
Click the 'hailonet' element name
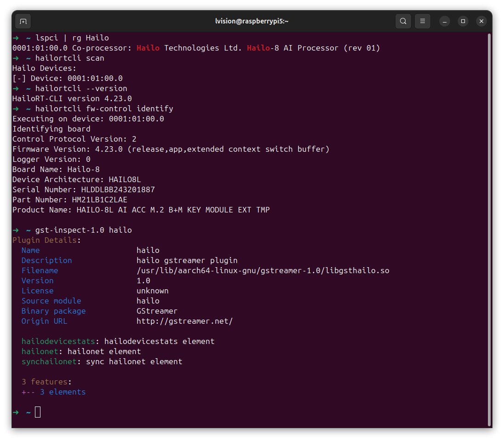tap(40, 352)
